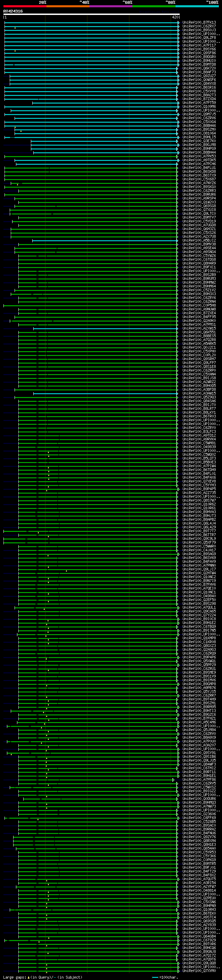
Task: Click hit label UniRef100_B9P4P5
Action: 199,489
